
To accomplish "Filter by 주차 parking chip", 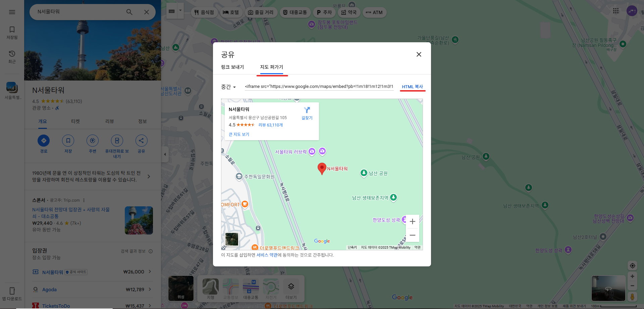I will pos(324,12).
